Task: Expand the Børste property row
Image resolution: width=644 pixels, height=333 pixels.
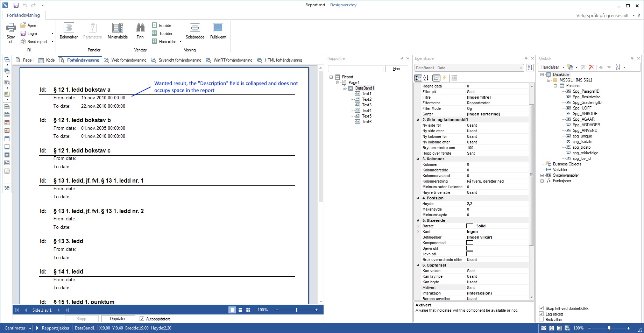Action: click(418, 226)
